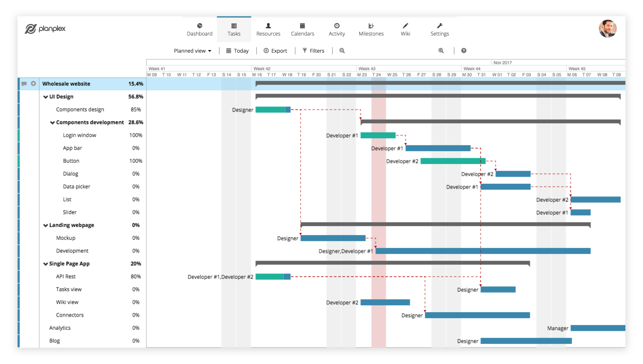Open the Activity feed
The height and width of the screenshot is (364, 643).
(x=337, y=29)
